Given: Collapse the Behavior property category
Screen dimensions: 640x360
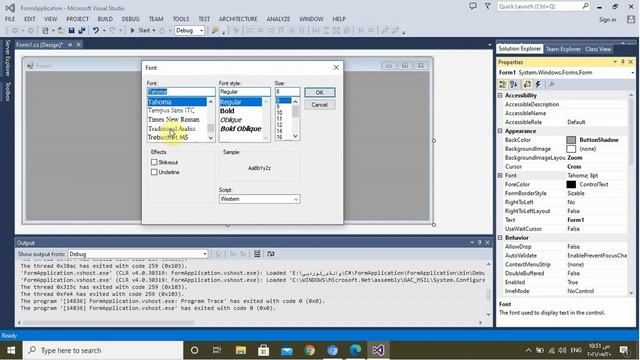Looking at the screenshot, I should pos(500,238).
